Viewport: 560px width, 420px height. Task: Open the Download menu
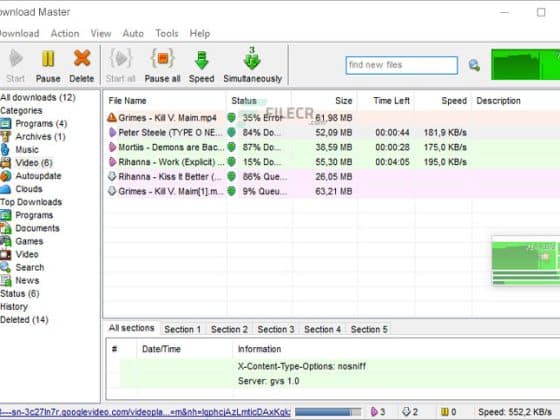[19, 34]
